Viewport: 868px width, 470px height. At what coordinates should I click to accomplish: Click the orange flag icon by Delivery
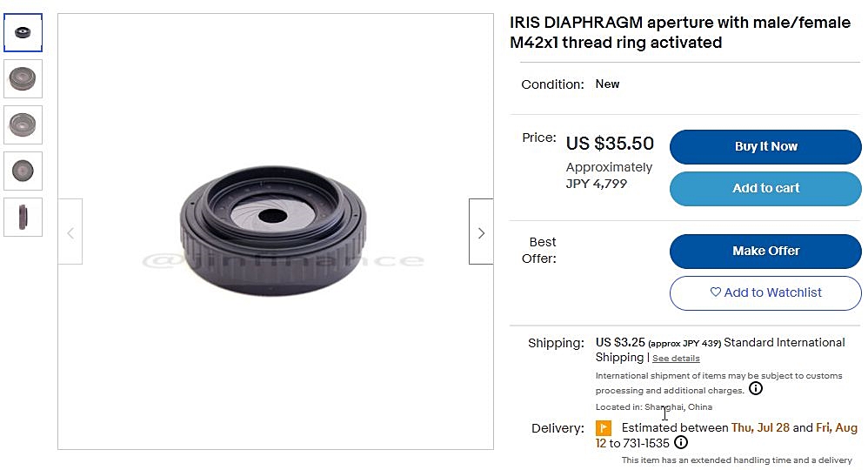coord(604,428)
